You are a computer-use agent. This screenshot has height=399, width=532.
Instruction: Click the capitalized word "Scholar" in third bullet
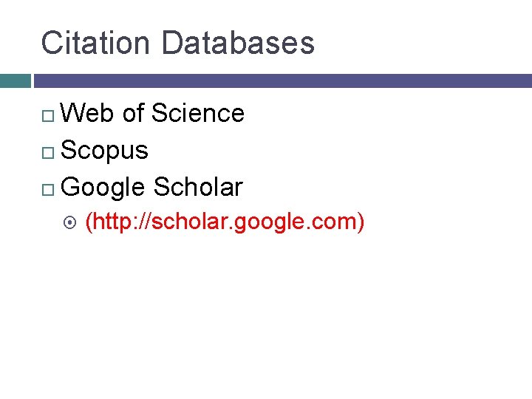198,188
